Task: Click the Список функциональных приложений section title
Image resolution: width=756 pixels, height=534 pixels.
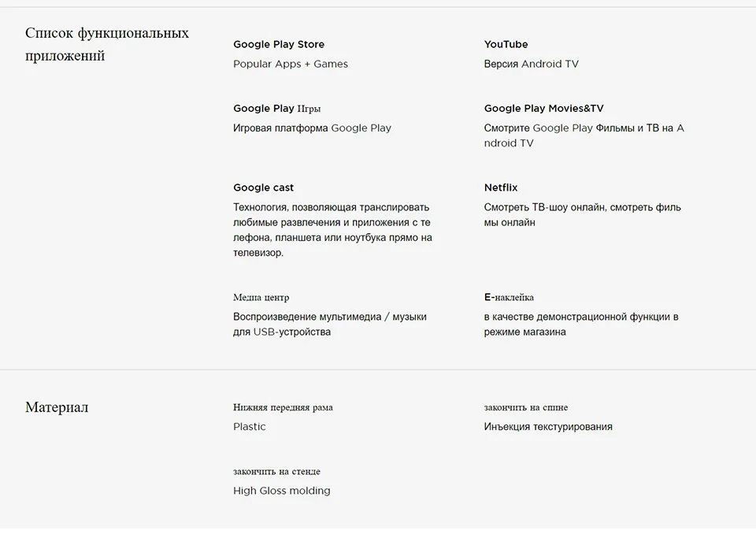Action: [106, 44]
